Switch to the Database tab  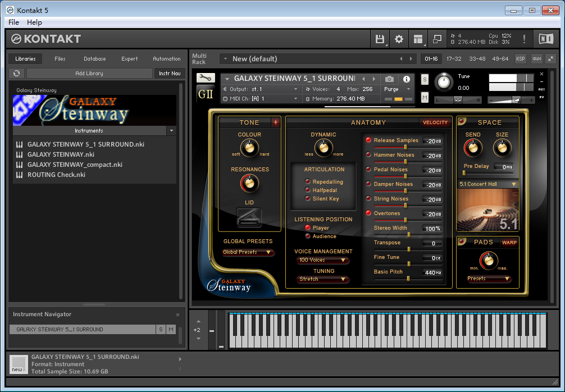click(x=94, y=59)
